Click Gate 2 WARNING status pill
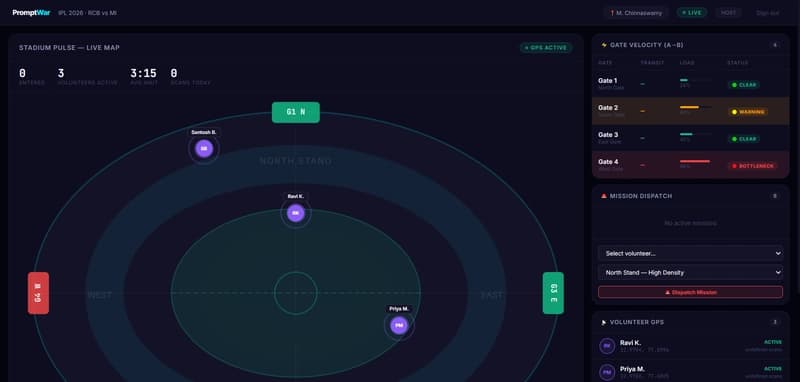The height and width of the screenshot is (382, 800). (748, 112)
